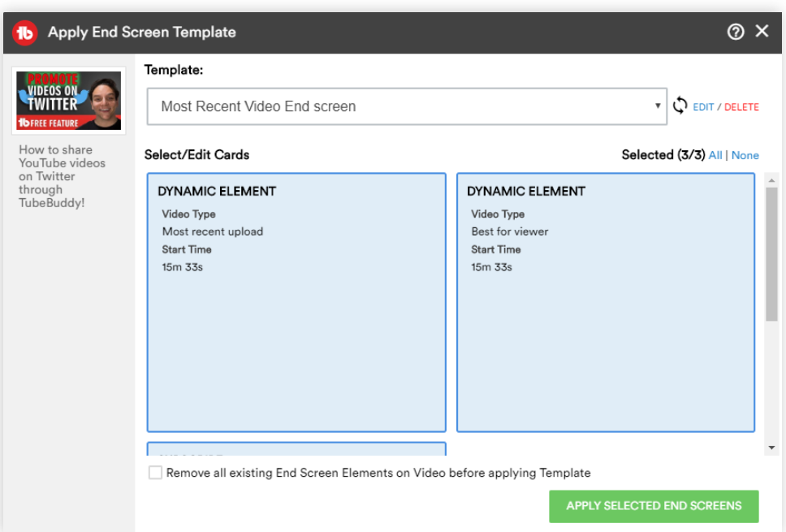Click the EDIT template link

[703, 106]
